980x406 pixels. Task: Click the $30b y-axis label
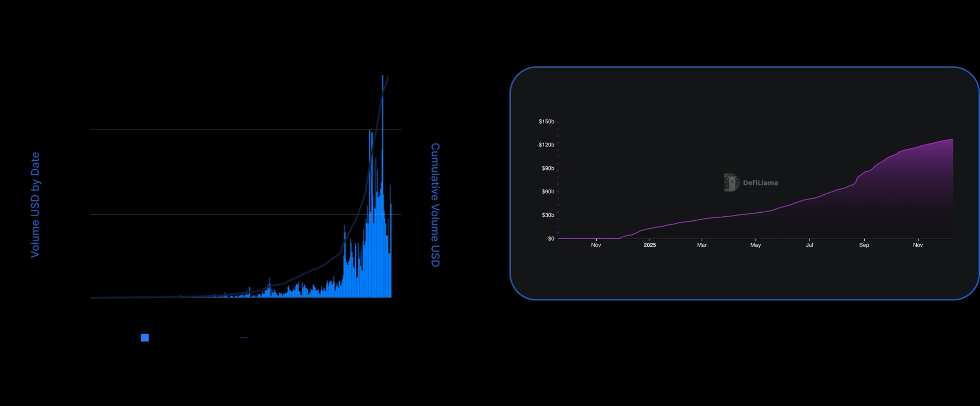[548, 215]
